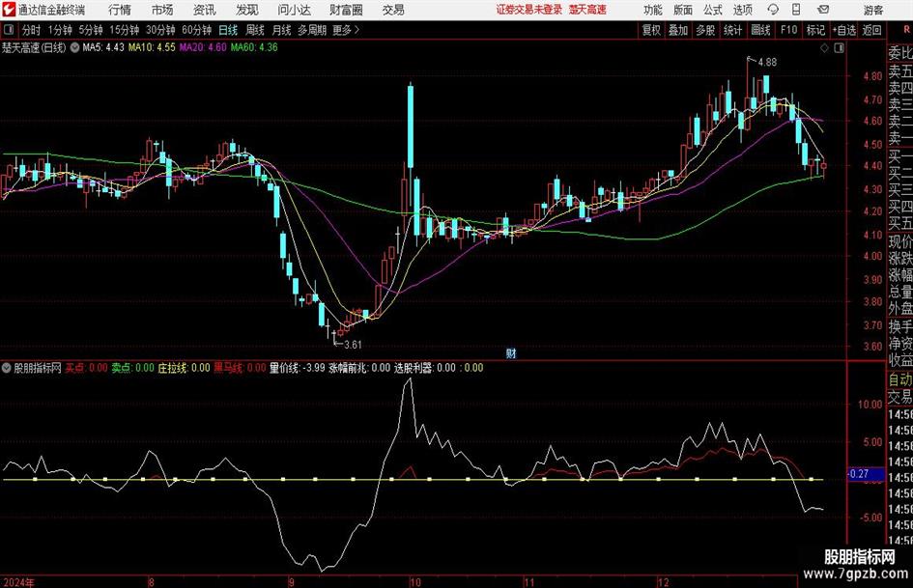Expand the 更多 periods chevron

pyautogui.click(x=357, y=30)
